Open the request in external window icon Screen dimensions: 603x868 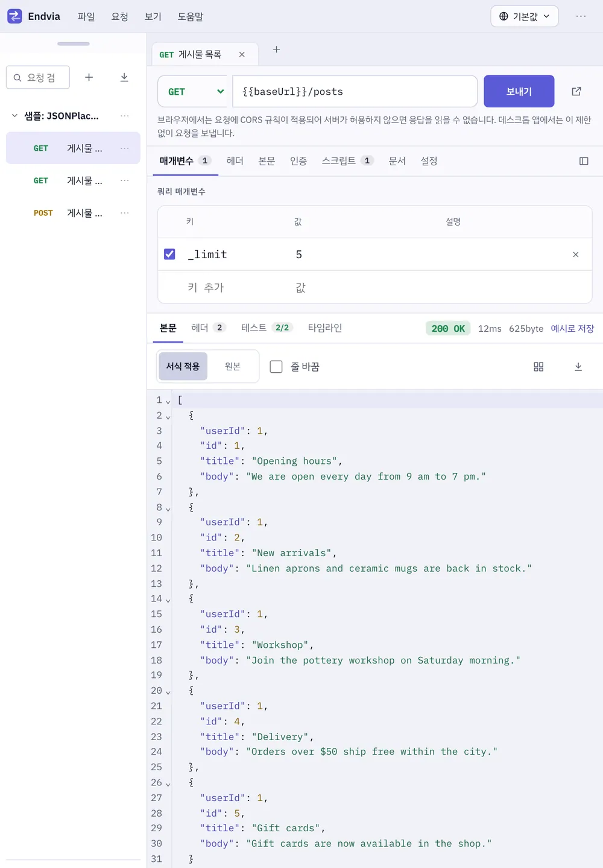(x=576, y=91)
